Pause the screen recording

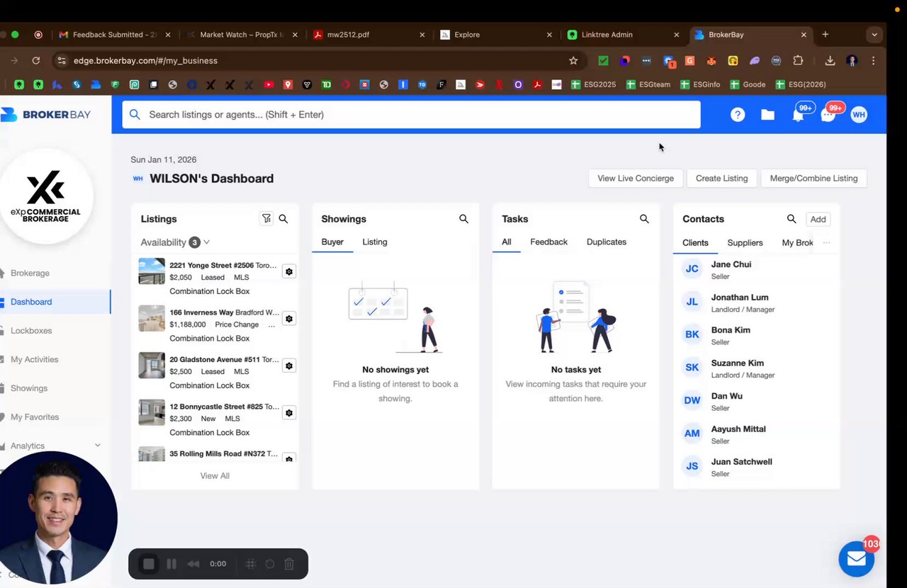(x=171, y=564)
